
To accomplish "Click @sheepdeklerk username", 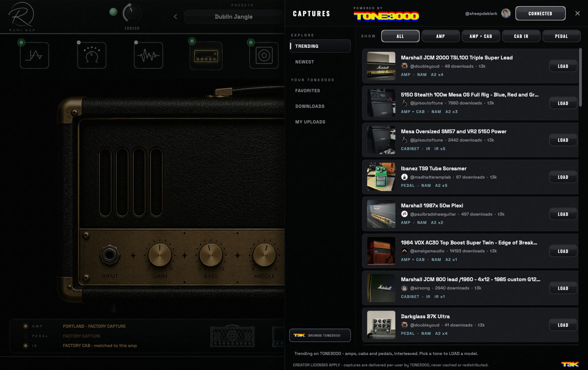I will [481, 13].
